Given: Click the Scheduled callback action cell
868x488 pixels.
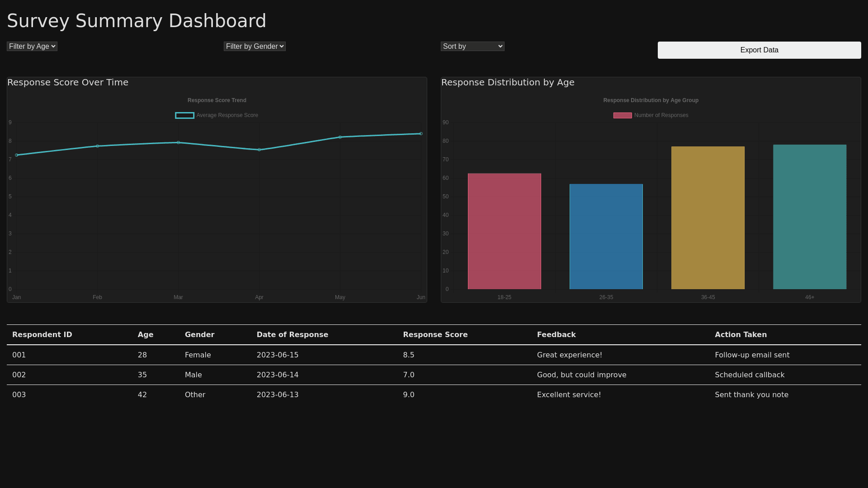Looking at the screenshot, I should (749, 375).
